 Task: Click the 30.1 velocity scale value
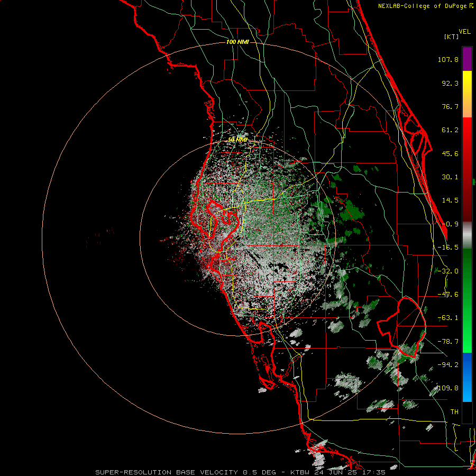[x=450, y=177]
